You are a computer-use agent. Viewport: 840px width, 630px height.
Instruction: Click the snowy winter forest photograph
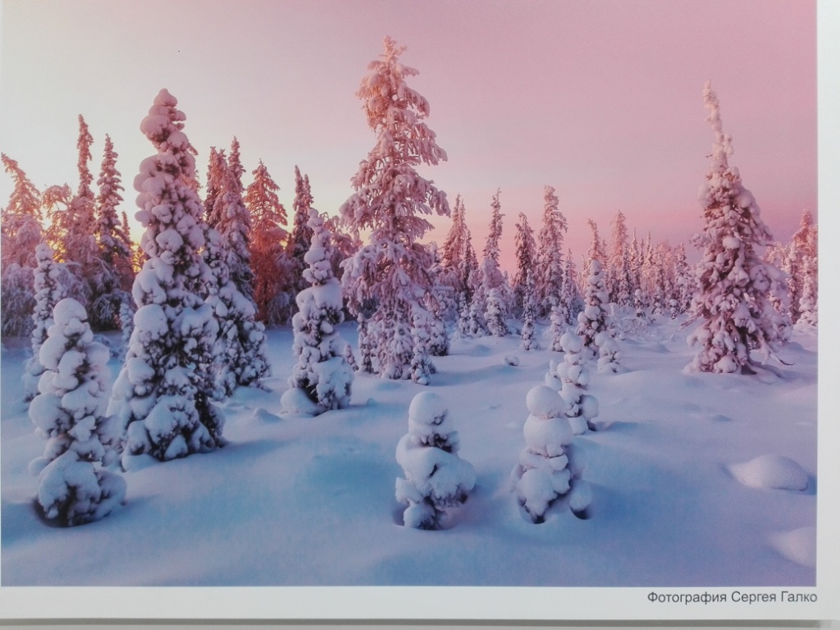[409, 293]
